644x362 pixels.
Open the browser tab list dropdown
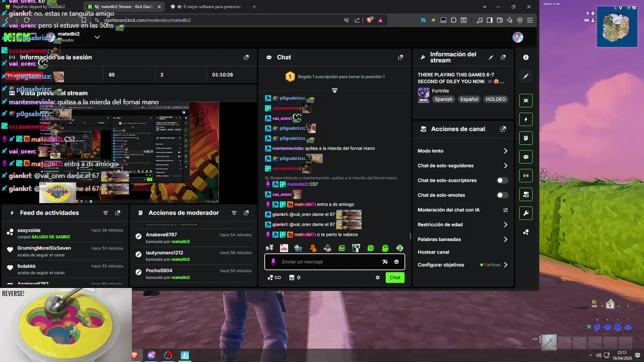(485, 7)
